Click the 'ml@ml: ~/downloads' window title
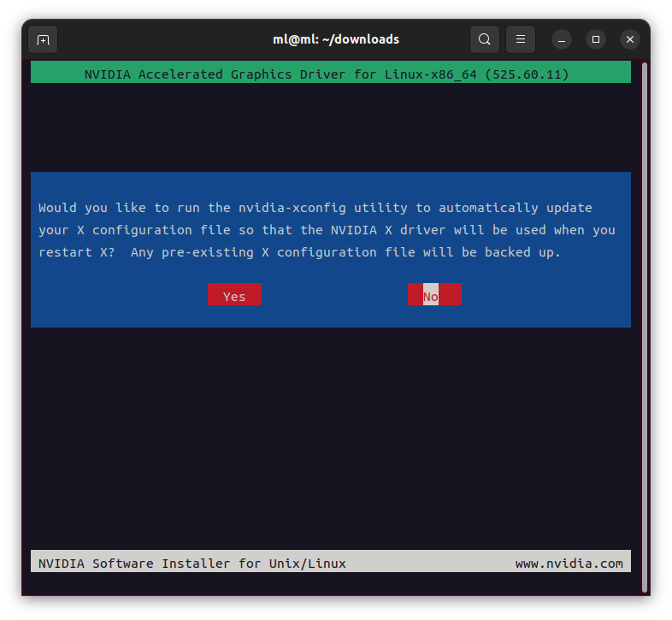The height and width of the screenshot is (620, 672). click(x=336, y=39)
